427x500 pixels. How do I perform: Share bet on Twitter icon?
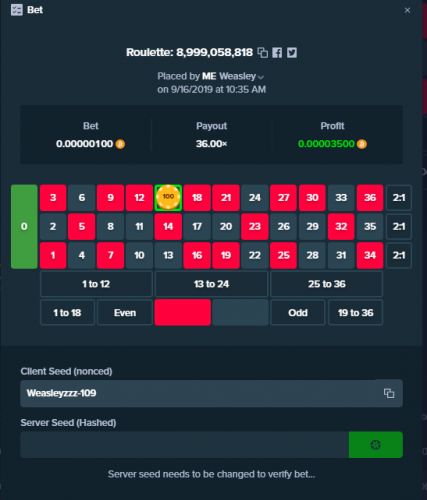[292, 53]
